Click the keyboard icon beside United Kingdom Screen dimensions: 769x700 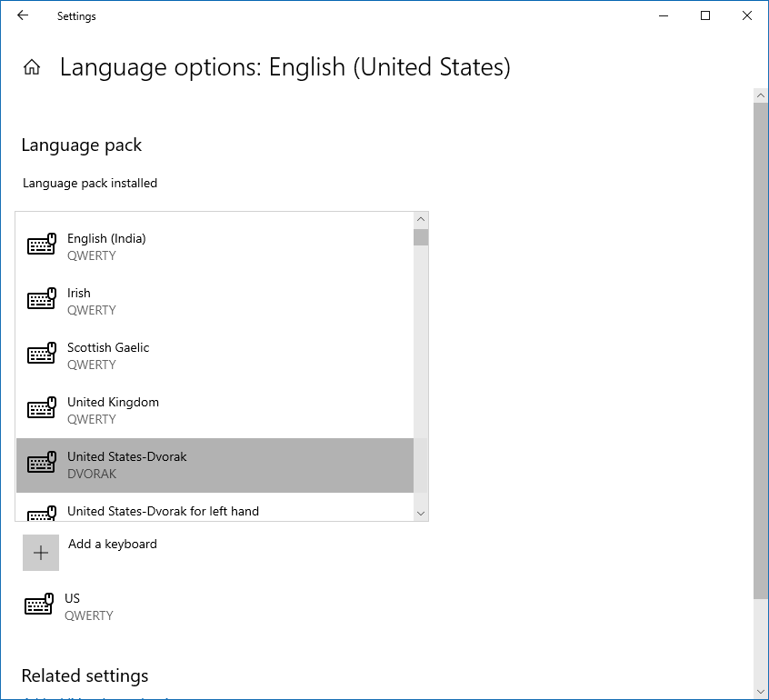42,409
